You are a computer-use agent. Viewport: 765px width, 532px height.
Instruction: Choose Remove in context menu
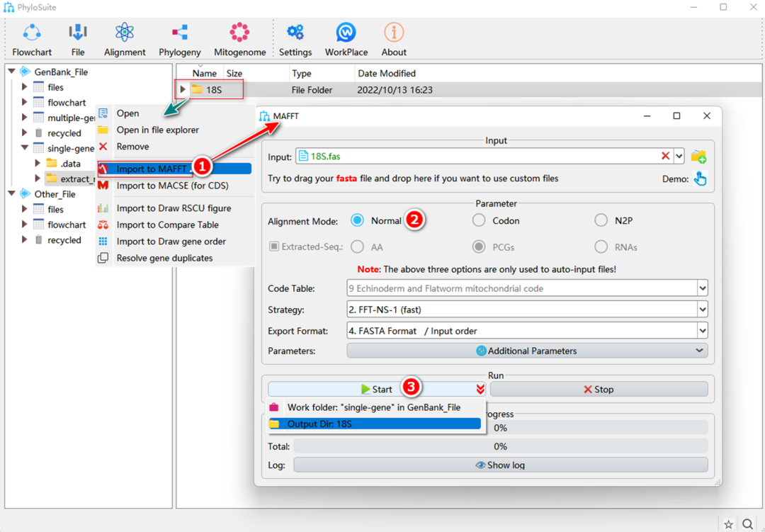tap(132, 147)
